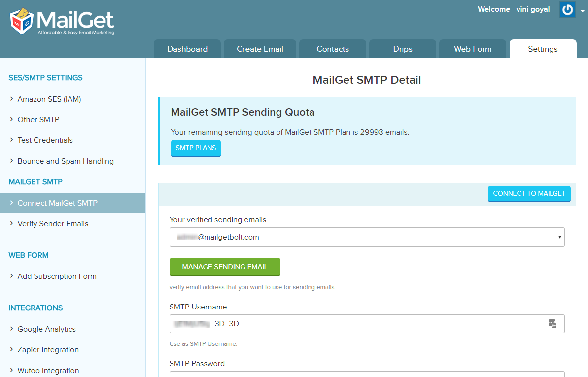Open Google Analytics integration

pos(46,329)
